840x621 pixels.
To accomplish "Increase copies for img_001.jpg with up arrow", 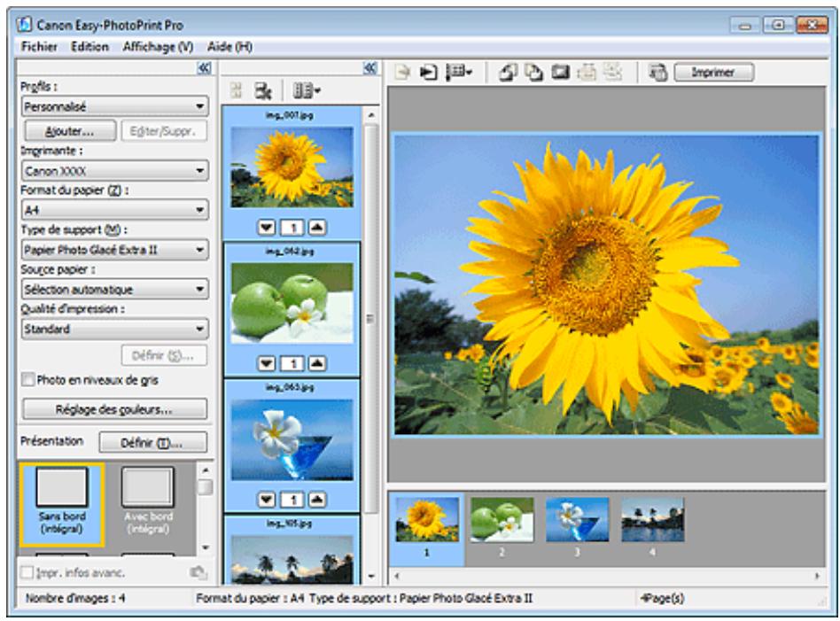I will pos(318,228).
